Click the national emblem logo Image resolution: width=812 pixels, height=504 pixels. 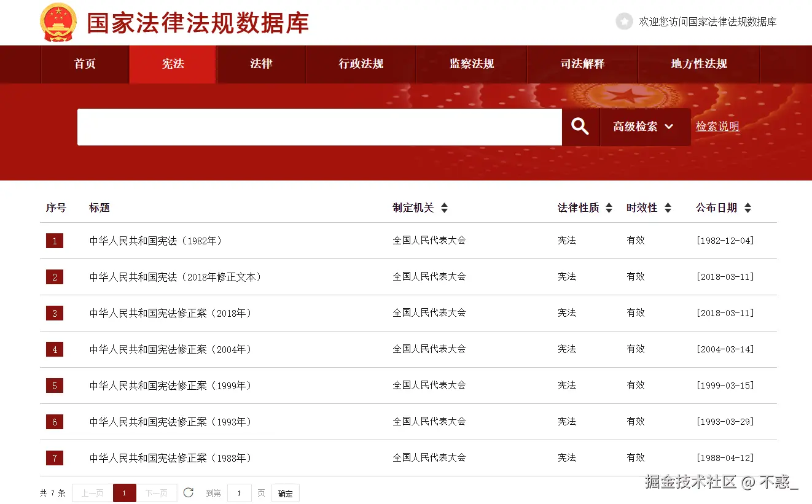[x=58, y=22]
